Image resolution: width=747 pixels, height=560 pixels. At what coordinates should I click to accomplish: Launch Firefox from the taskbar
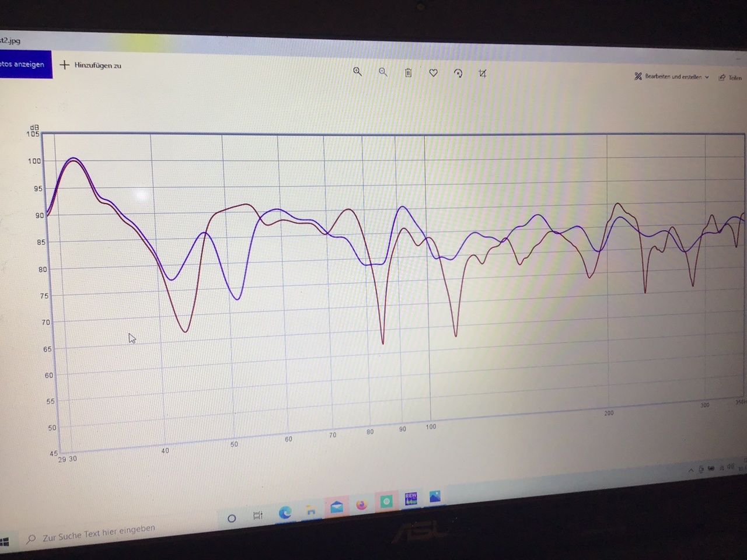point(362,505)
